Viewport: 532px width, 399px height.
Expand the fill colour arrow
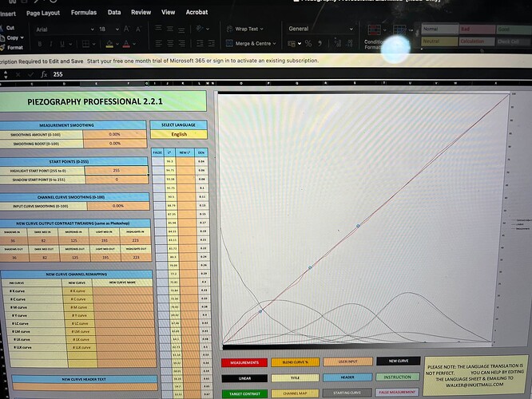pyautogui.click(x=117, y=44)
